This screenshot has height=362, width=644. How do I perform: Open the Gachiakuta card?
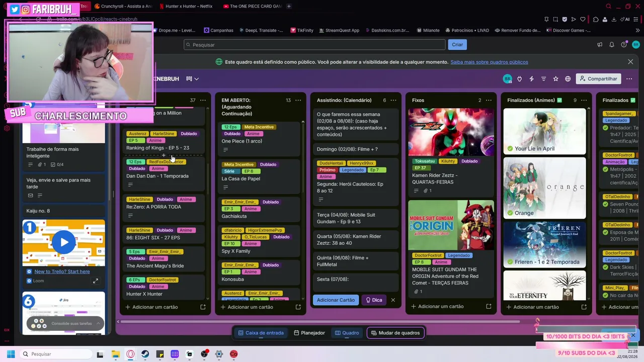click(x=260, y=209)
